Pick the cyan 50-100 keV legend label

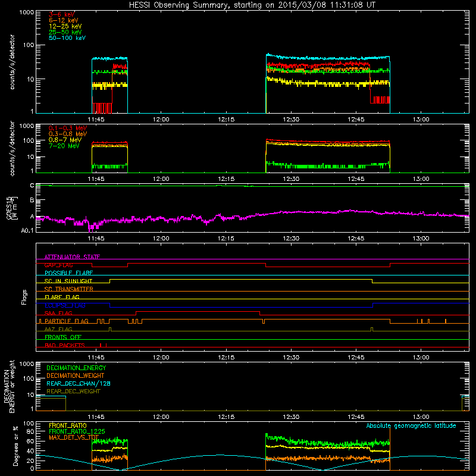click(67, 38)
